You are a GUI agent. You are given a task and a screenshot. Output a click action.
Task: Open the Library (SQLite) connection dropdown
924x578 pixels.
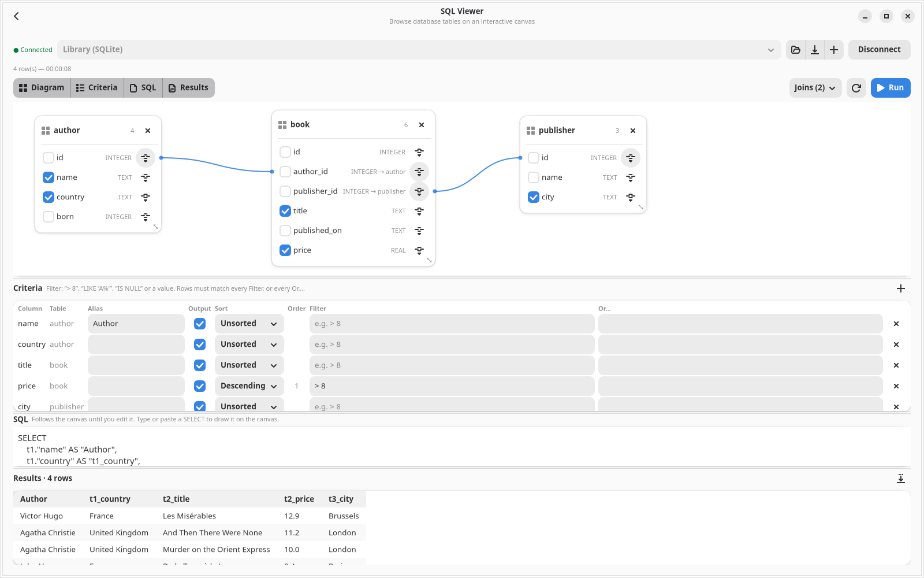click(x=419, y=50)
